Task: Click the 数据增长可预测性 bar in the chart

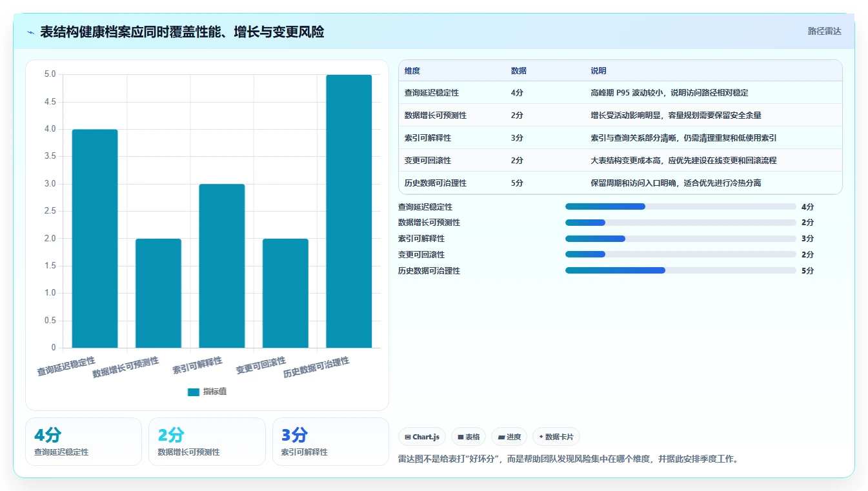Action: click(158, 294)
